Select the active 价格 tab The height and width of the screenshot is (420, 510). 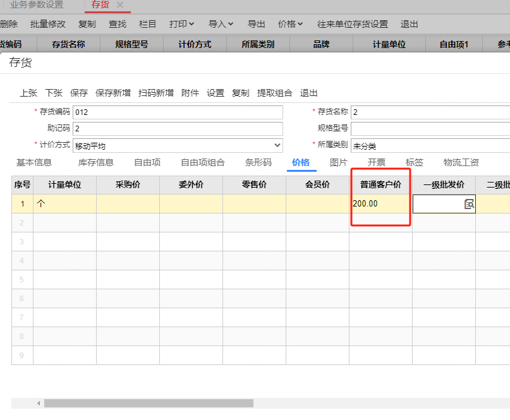pos(301,162)
